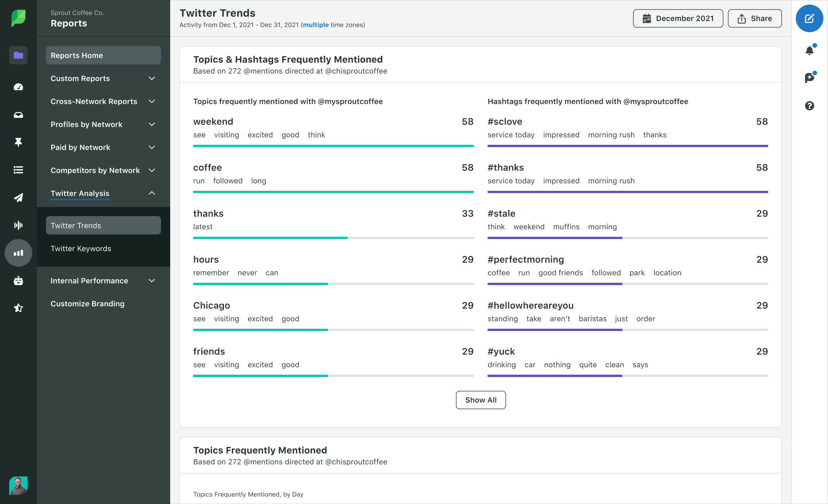
Task: Click the analytics bar chart icon
Action: pyautogui.click(x=18, y=252)
